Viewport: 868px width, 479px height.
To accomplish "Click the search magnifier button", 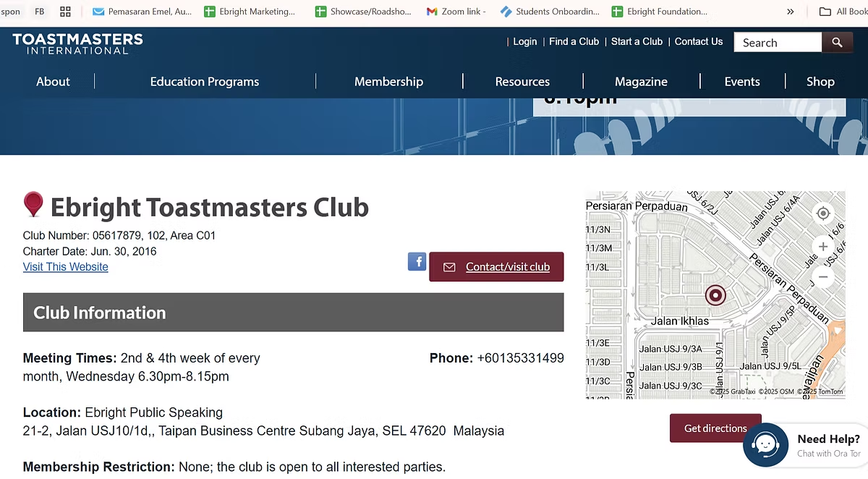I will pos(837,43).
